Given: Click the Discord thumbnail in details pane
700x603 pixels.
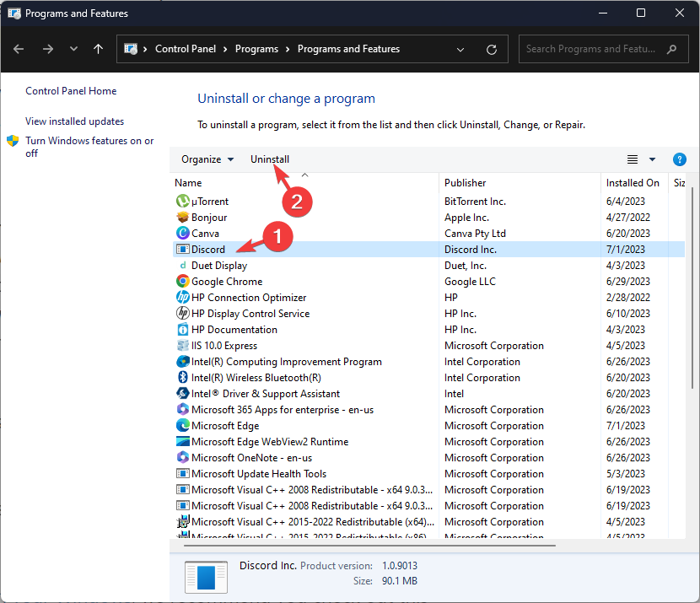Looking at the screenshot, I should [206, 577].
